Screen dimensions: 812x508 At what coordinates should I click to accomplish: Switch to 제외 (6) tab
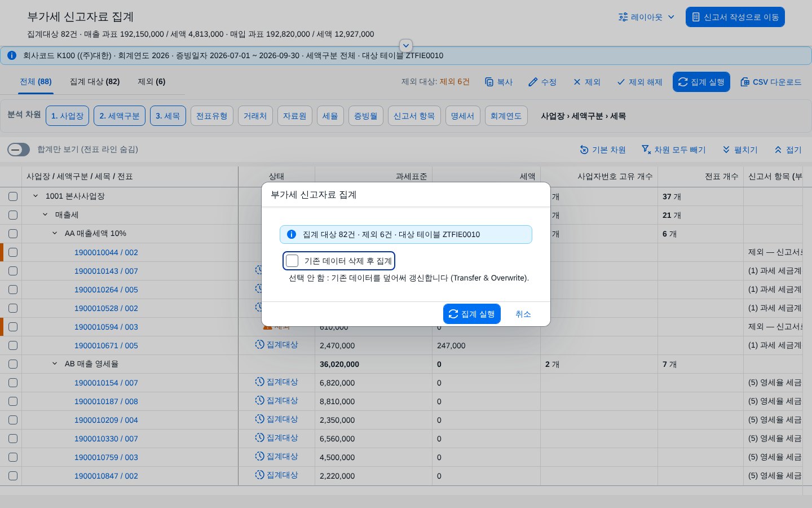pos(152,81)
